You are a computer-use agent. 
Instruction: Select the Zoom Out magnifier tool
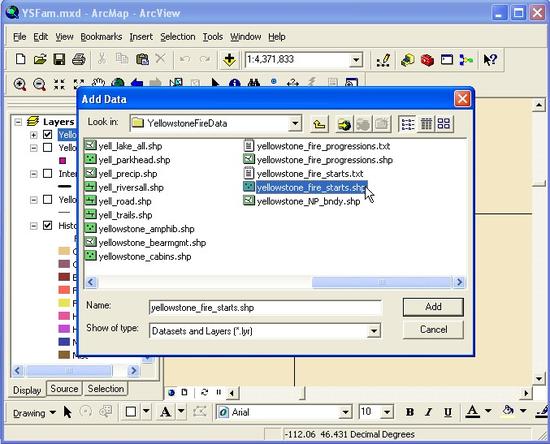point(39,84)
